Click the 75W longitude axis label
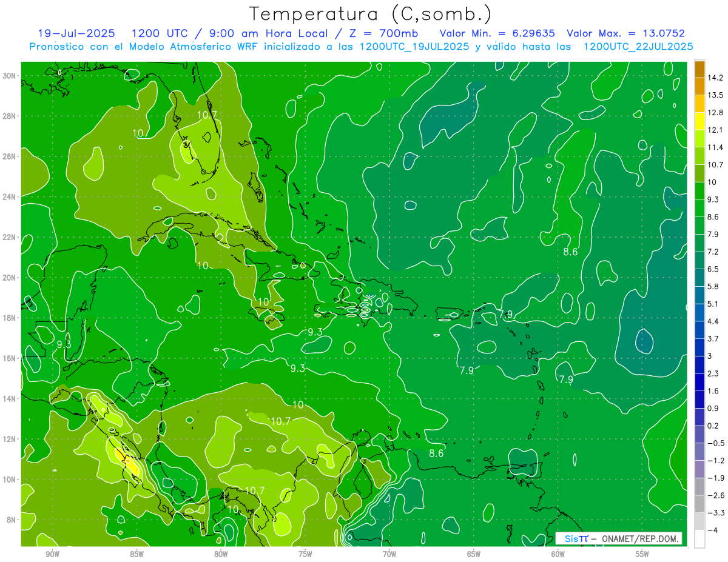This screenshot has width=728, height=562. coord(305,555)
